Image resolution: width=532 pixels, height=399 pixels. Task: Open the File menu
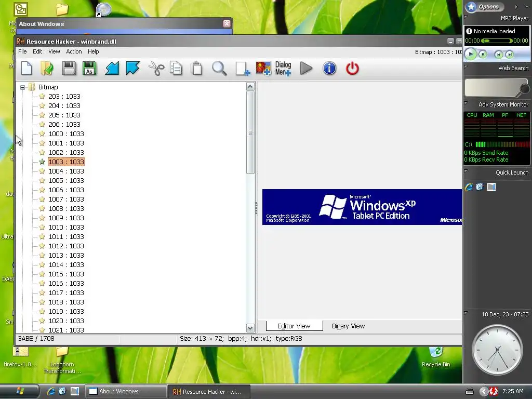(22, 51)
